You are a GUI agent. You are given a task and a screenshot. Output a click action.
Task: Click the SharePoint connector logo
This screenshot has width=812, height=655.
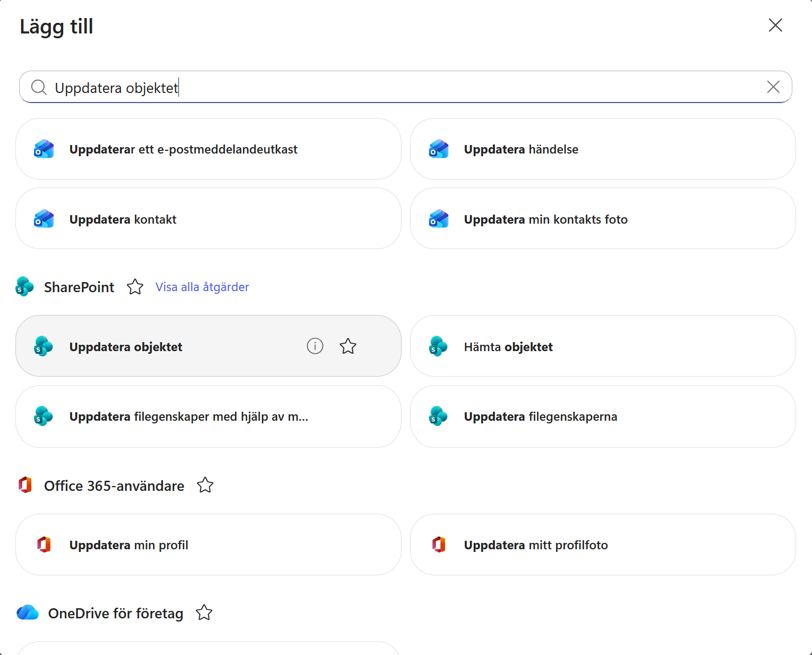[x=25, y=287]
